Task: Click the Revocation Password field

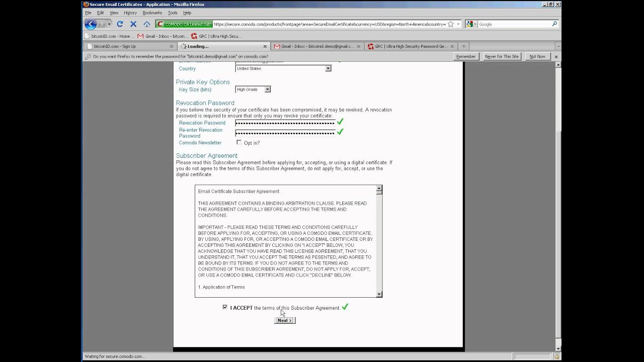Action: point(285,123)
